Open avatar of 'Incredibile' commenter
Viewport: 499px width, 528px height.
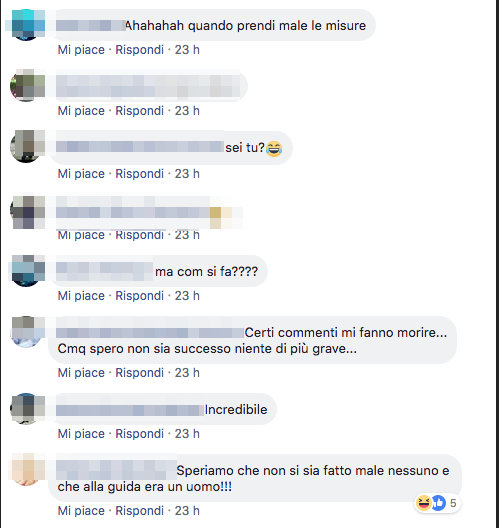click(x=26, y=408)
